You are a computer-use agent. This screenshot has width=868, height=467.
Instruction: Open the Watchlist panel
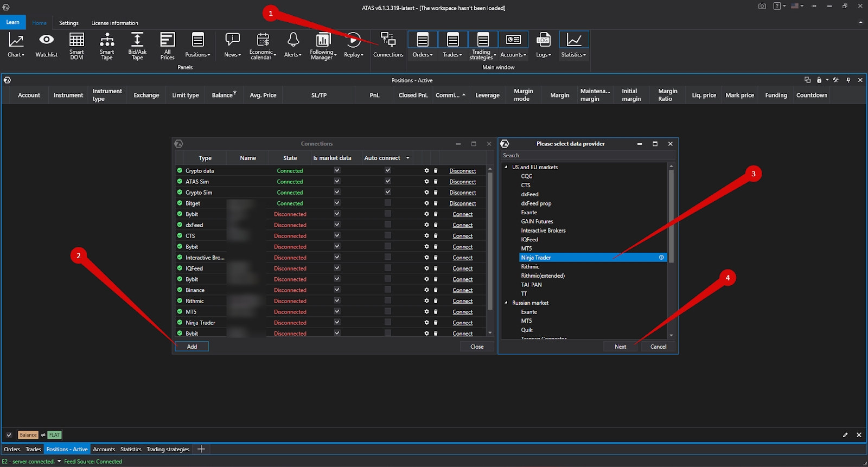[46, 46]
